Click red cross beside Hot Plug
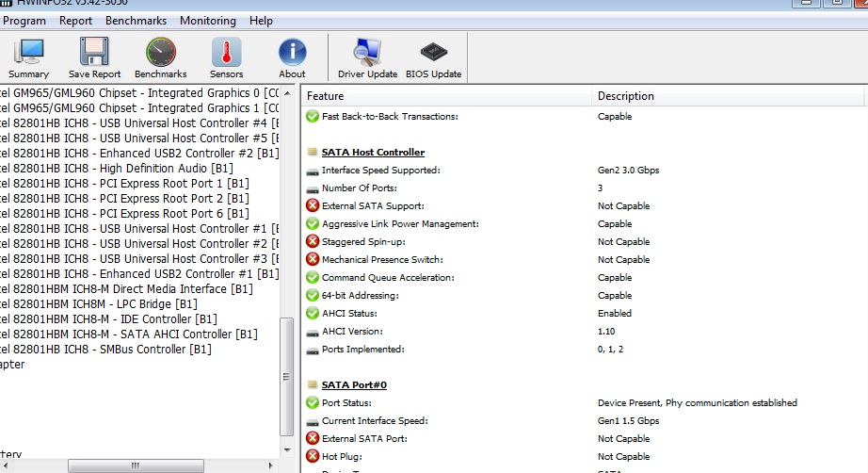This screenshot has width=868, height=473. tap(313, 456)
